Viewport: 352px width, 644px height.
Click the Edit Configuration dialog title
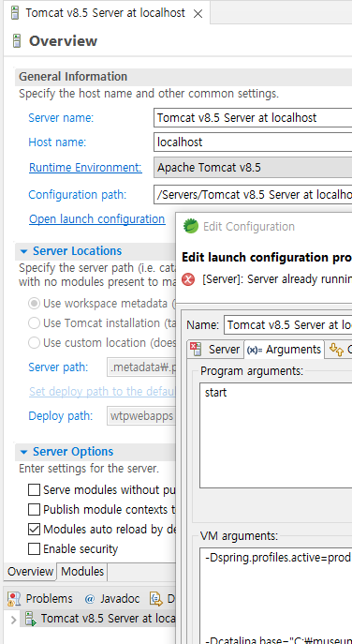point(249,226)
